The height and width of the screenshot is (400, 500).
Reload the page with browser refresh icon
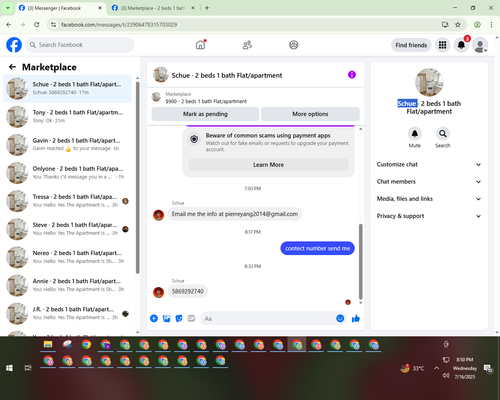click(x=37, y=24)
